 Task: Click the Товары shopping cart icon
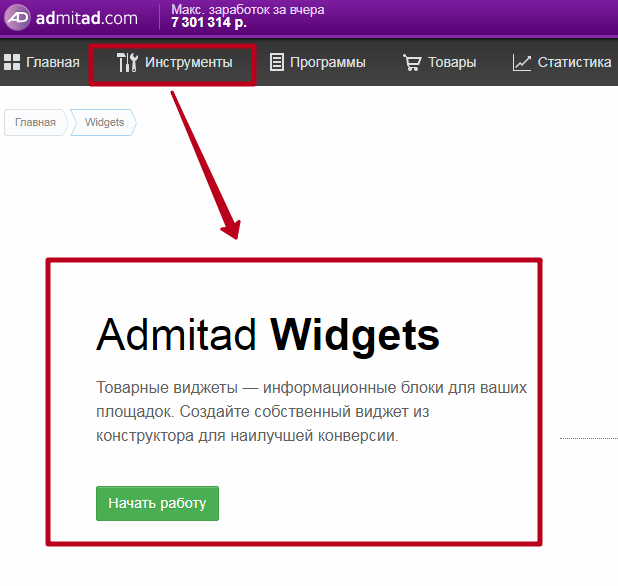point(412,62)
